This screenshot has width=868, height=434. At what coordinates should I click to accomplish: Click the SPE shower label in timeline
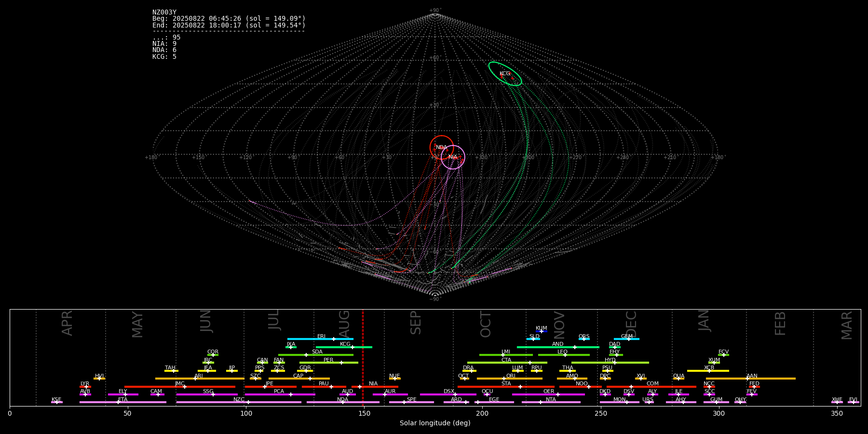click(x=412, y=400)
